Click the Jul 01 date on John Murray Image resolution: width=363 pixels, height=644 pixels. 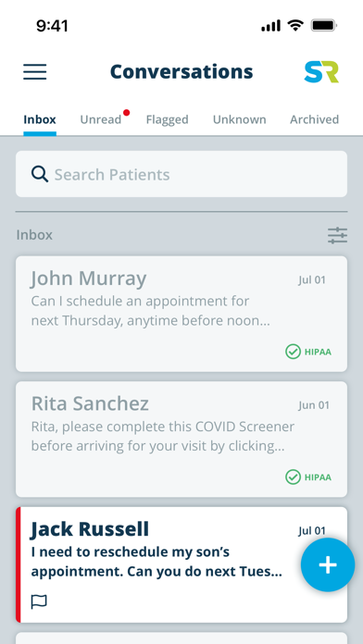tap(312, 280)
